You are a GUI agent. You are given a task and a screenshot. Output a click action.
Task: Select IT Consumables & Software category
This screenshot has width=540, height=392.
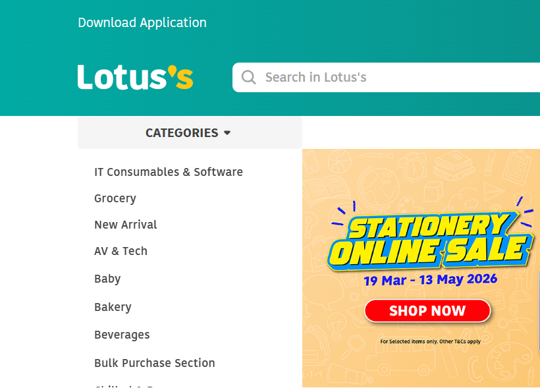tap(169, 172)
